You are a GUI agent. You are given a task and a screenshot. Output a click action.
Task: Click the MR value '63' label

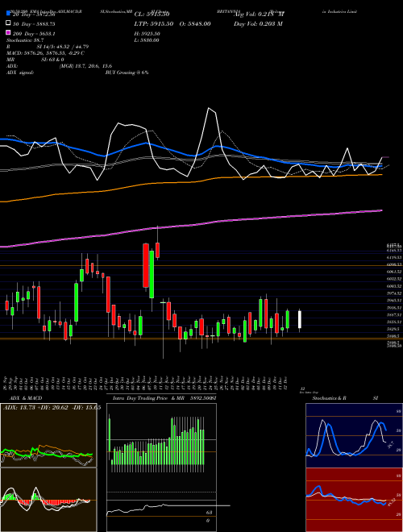point(209,513)
